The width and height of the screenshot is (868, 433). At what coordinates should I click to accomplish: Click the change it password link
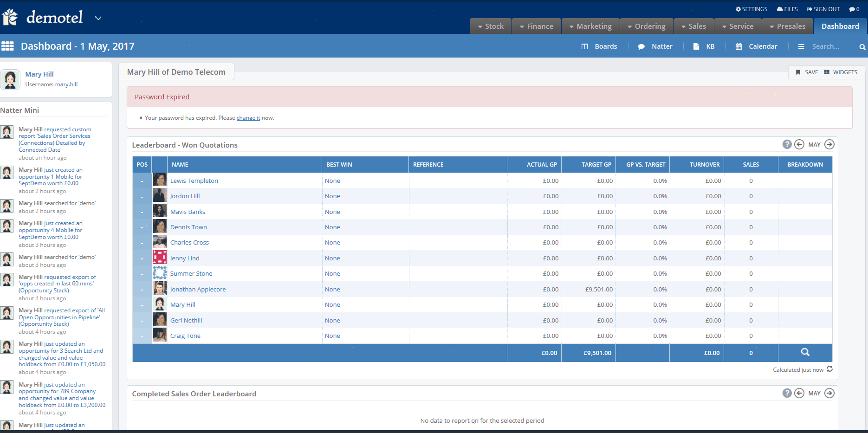coord(248,118)
